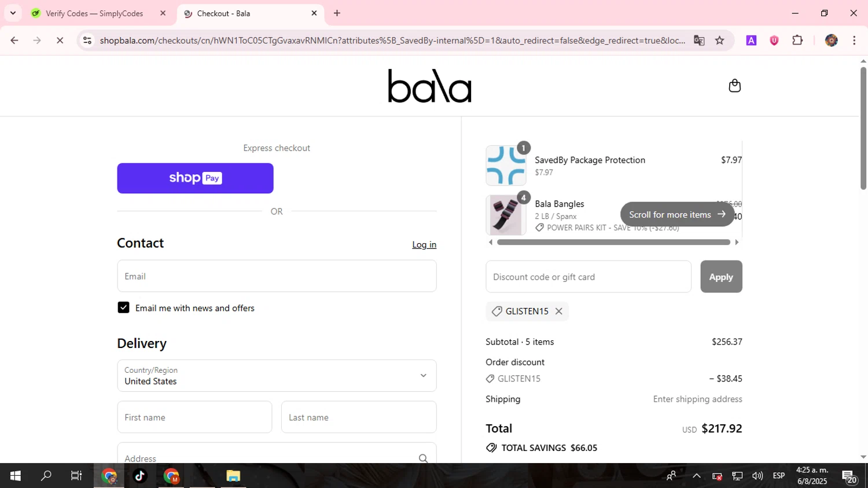The width and height of the screenshot is (868, 488).
Task: Open the Chrome profile avatar
Action: pos(832,41)
